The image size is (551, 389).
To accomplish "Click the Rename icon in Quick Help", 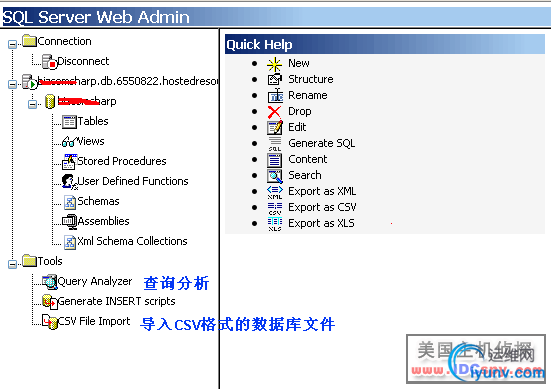I will click(x=275, y=96).
